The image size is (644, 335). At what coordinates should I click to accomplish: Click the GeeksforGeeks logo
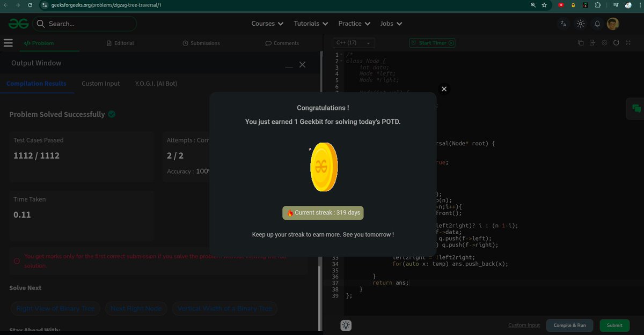click(x=18, y=24)
